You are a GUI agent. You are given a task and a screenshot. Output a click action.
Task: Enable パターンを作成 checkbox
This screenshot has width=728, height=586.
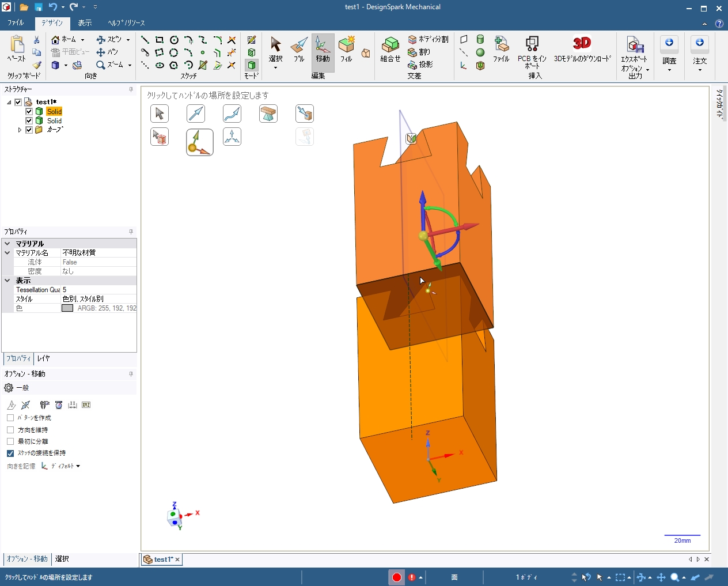pyautogui.click(x=10, y=418)
